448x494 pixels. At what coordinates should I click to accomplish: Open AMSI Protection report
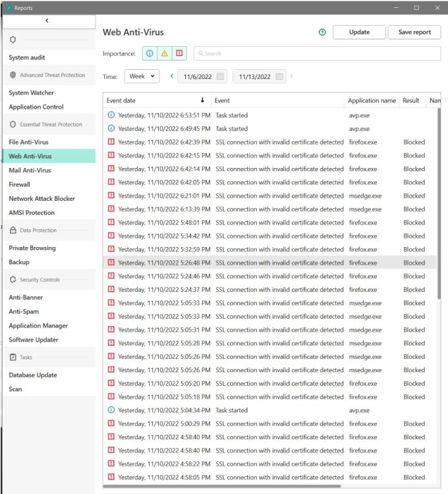[32, 213]
